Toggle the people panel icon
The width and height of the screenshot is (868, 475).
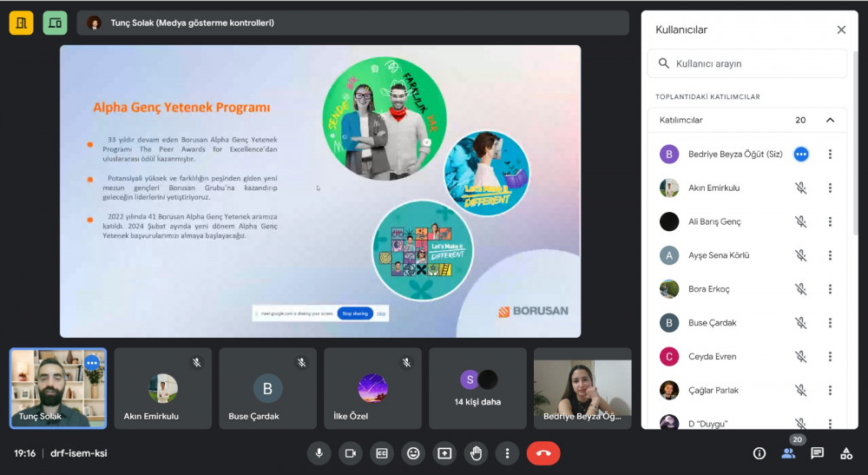click(788, 453)
